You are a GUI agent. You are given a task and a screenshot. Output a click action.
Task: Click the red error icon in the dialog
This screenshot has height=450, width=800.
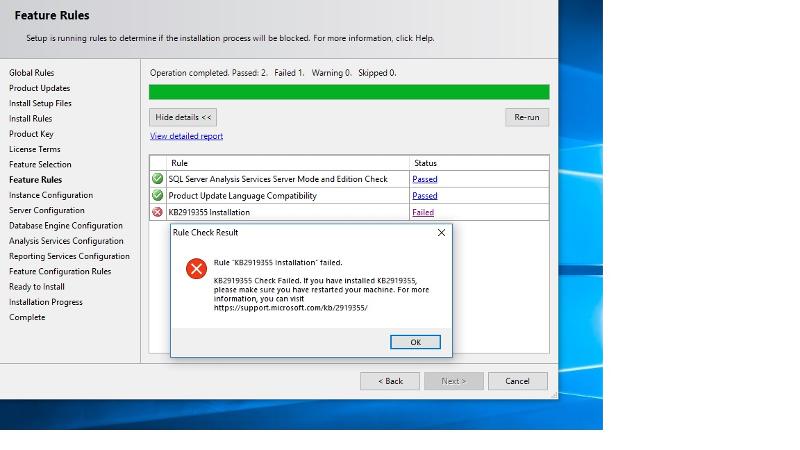coord(196,269)
